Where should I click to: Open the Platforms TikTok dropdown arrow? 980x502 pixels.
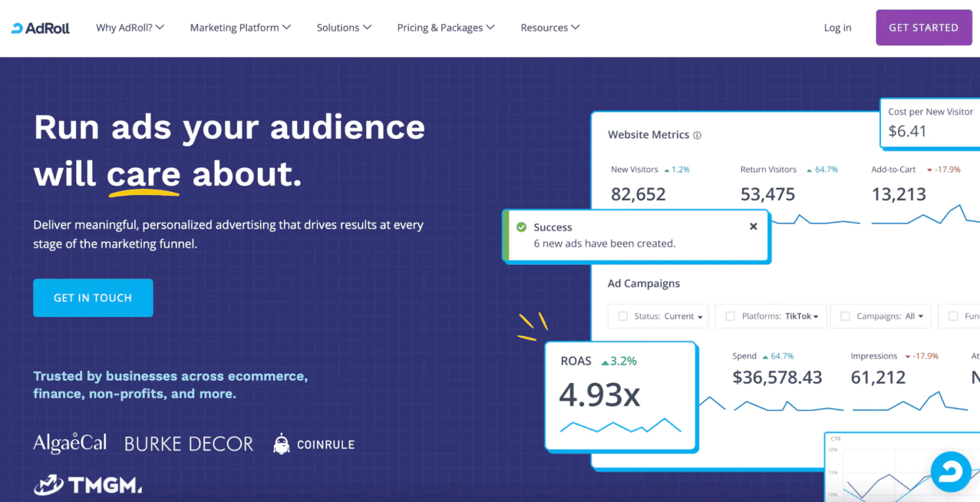pos(816,317)
